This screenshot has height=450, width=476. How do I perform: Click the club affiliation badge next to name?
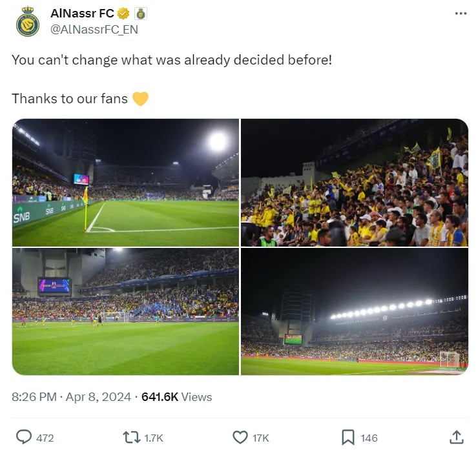tap(141, 14)
